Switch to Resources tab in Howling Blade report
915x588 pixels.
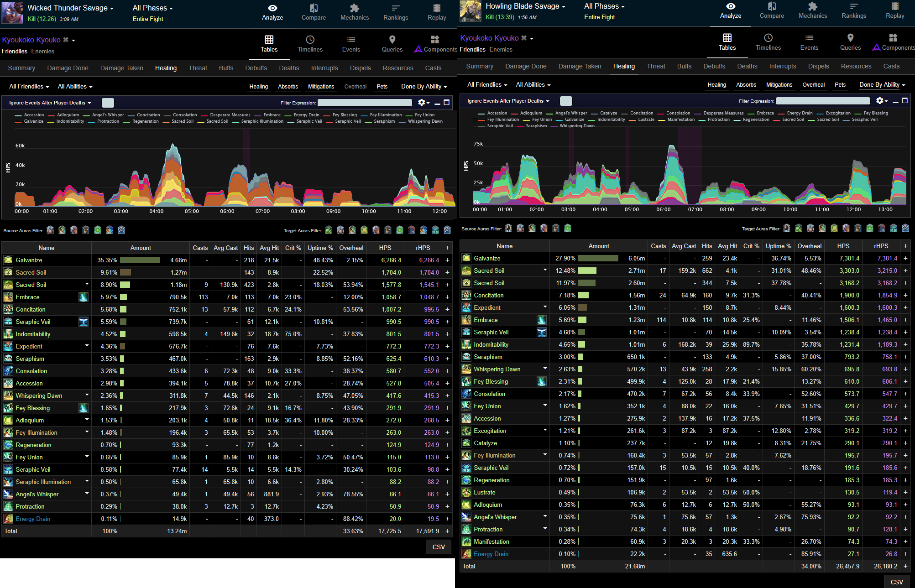856,66
